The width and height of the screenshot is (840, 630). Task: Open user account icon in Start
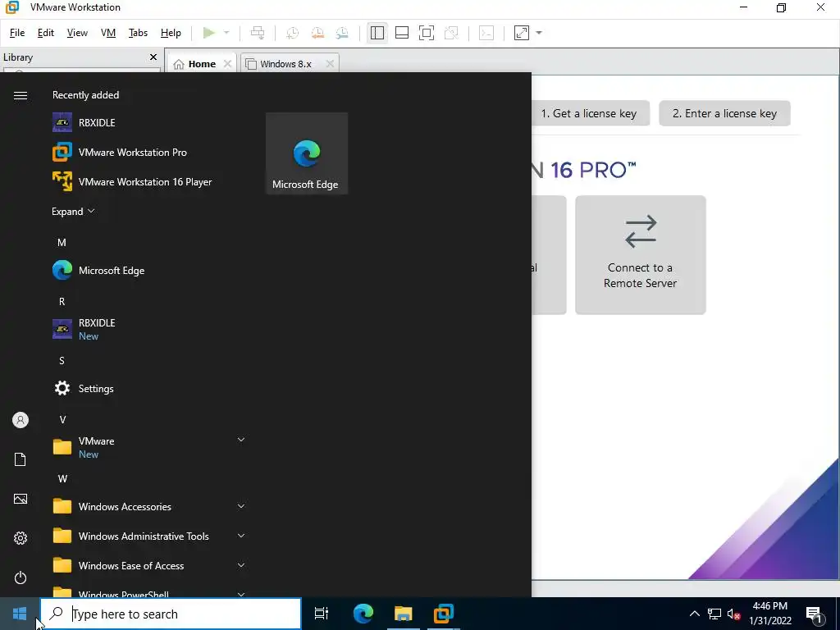point(21,420)
